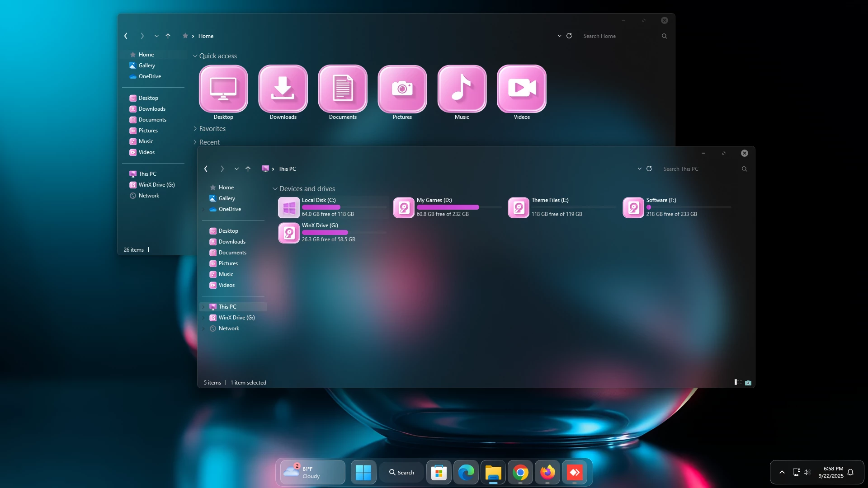
Task: Select Network in This PC sidebar
Action: pyautogui.click(x=229, y=328)
